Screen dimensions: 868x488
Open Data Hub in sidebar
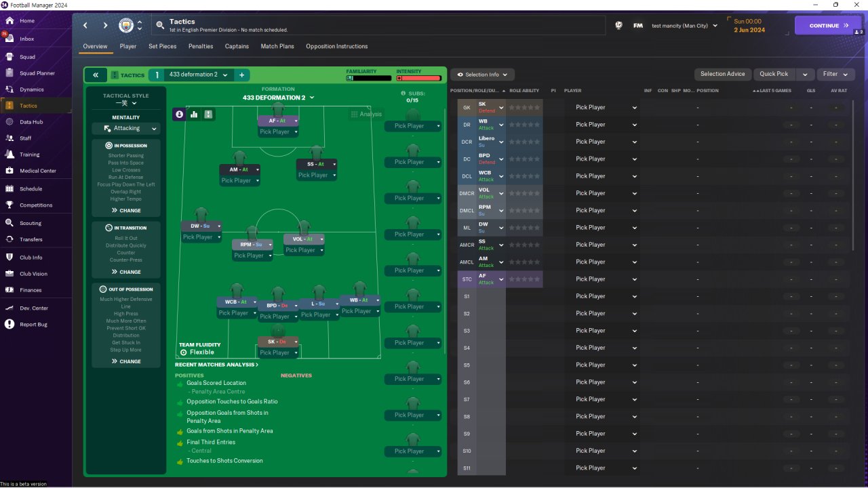click(x=31, y=122)
